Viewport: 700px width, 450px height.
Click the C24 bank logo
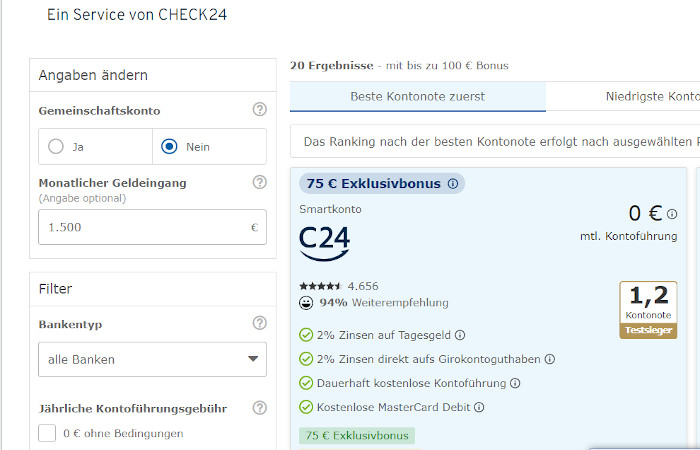pyautogui.click(x=324, y=243)
